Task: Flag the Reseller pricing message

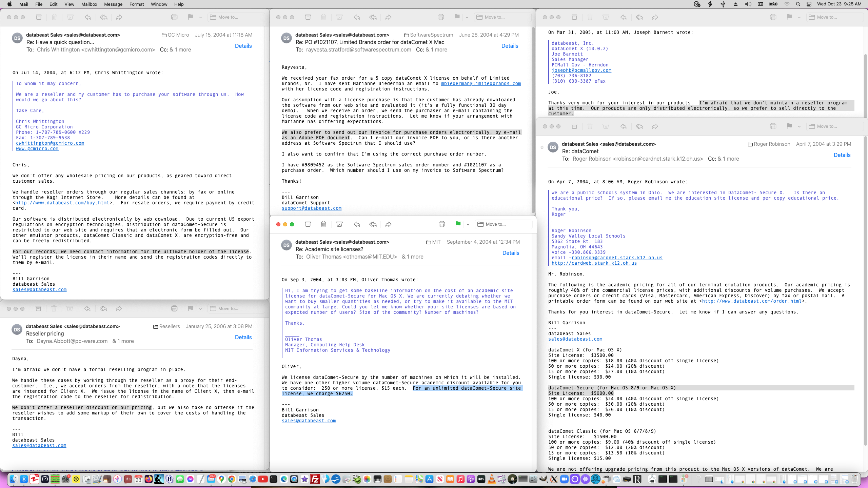Action: 191,309
